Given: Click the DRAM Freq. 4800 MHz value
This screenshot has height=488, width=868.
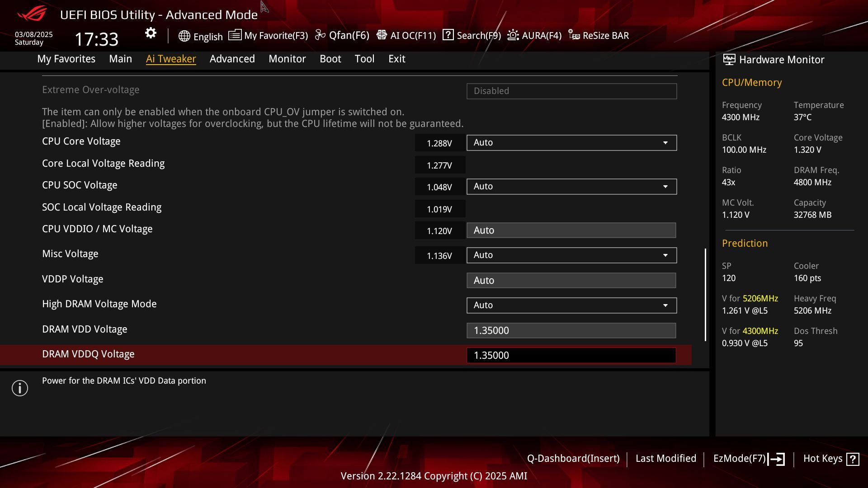Looking at the screenshot, I should [x=812, y=183].
